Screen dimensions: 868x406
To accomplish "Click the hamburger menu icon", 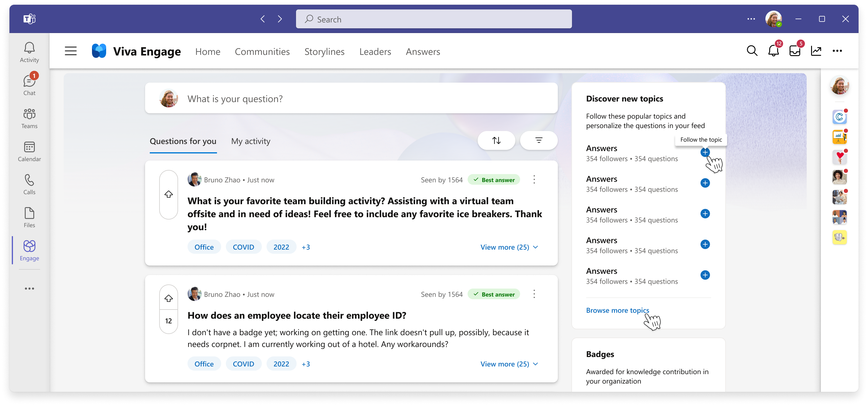I will [x=71, y=51].
